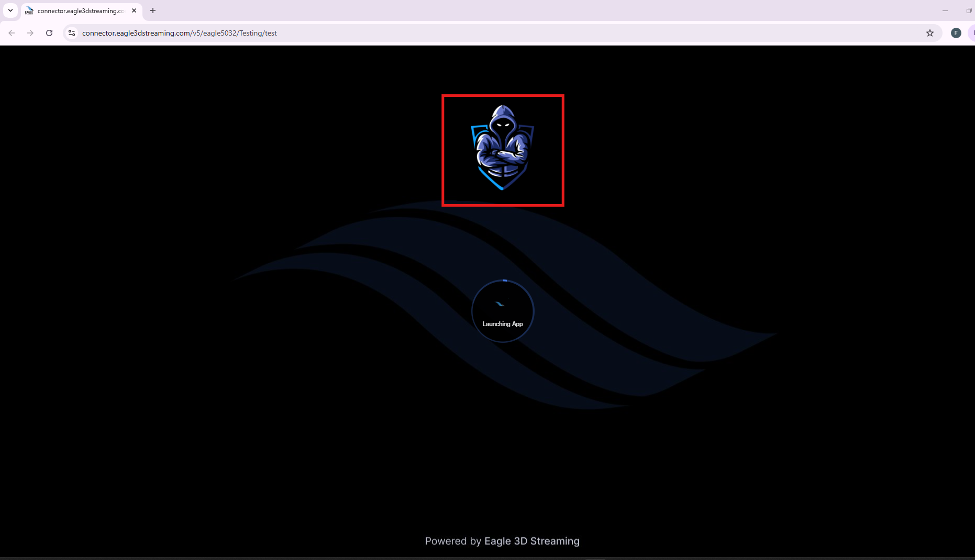Restore down the browser window
The height and width of the screenshot is (560, 975).
tap(969, 10)
